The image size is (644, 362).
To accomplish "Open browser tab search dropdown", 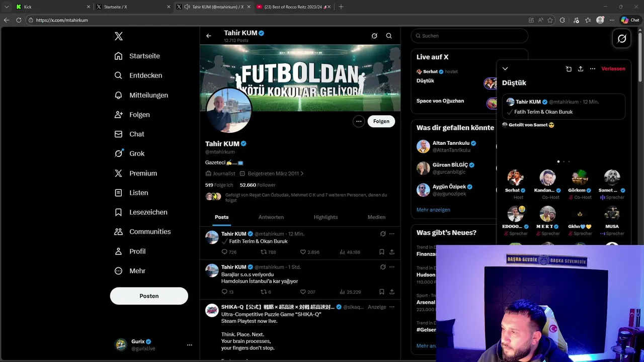I will click(x=7, y=7).
